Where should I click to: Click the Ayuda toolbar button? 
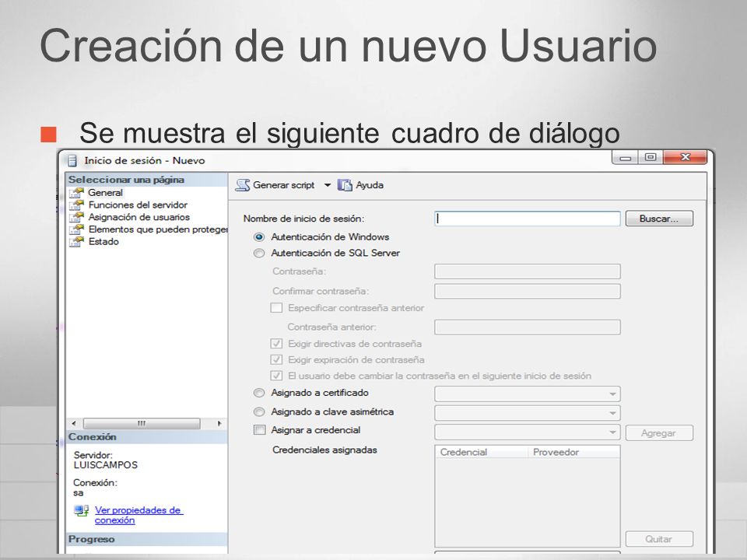tap(360, 185)
